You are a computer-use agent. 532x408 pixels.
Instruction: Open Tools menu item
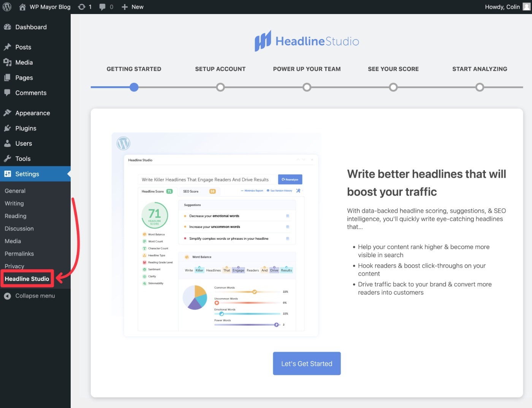35,158
